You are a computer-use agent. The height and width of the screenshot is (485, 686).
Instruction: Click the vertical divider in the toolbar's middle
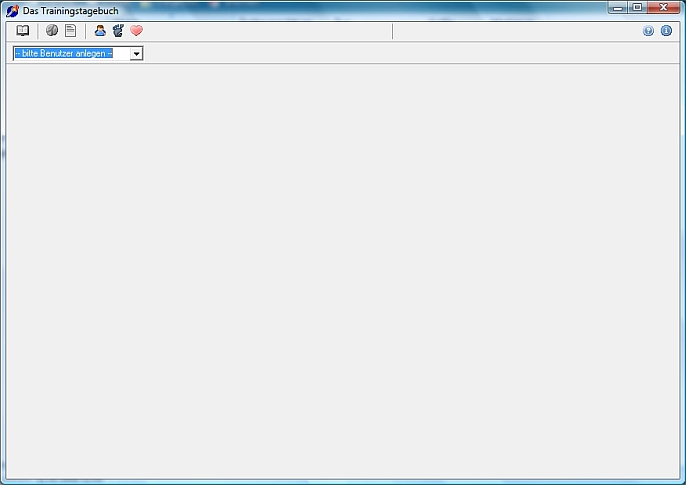coord(392,31)
